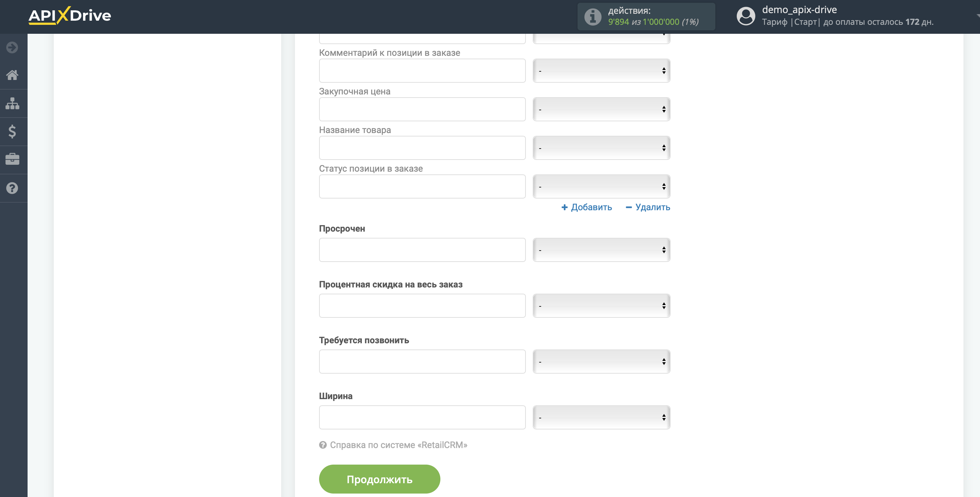Viewport: 980px width, 497px height.
Task: Open help question mark icon in sidebar
Action: (12, 188)
